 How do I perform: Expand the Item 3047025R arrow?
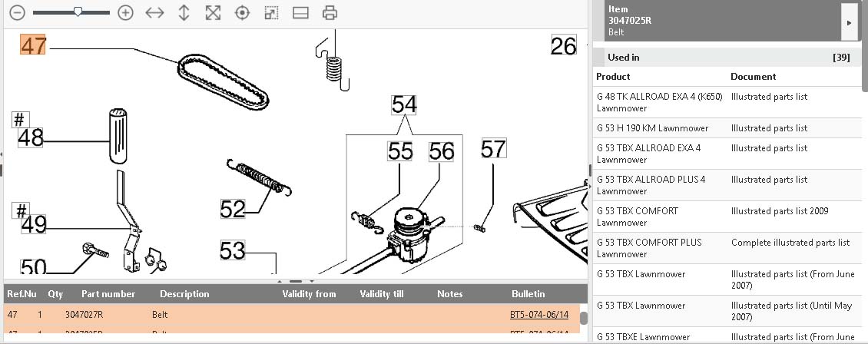[849, 23]
